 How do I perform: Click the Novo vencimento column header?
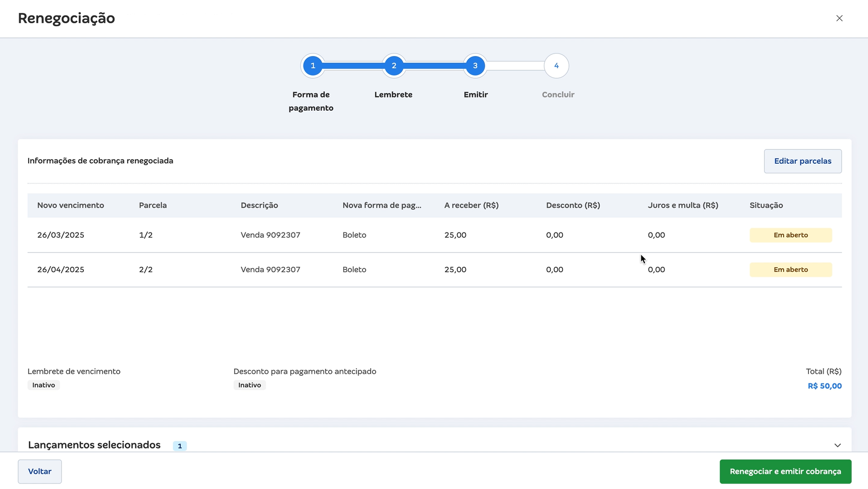[x=71, y=206]
